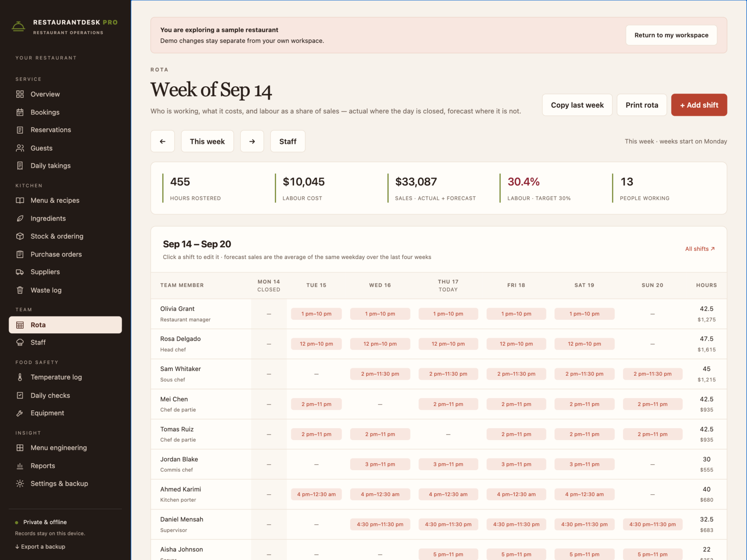Export a backup from the sidebar

pos(40,546)
